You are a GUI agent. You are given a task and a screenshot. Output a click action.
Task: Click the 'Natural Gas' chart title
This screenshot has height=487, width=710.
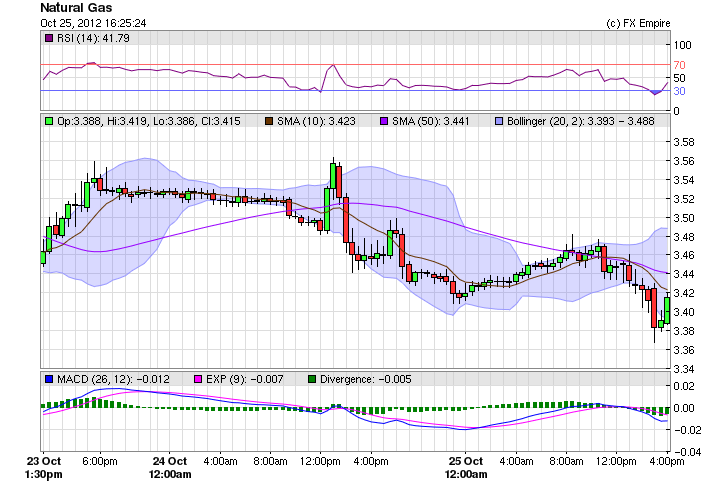click(x=76, y=8)
